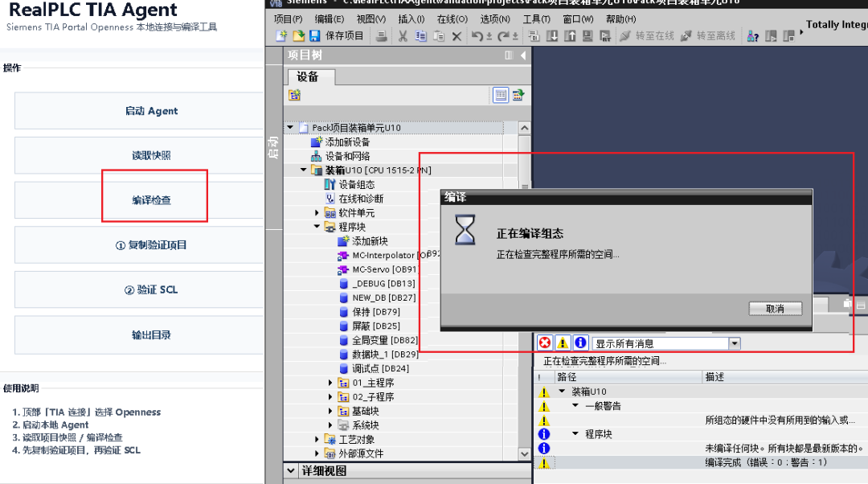Click the project tree scrollbar up arrow
This screenshot has height=484, width=868.
coord(524,128)
